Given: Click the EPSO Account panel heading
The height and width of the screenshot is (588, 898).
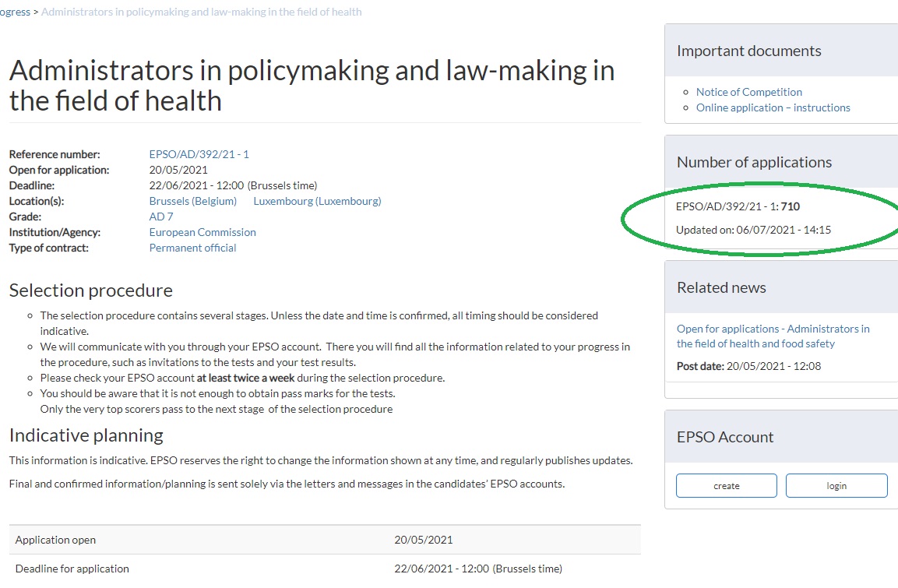Looking at the screenshot, I should [725, 437].
